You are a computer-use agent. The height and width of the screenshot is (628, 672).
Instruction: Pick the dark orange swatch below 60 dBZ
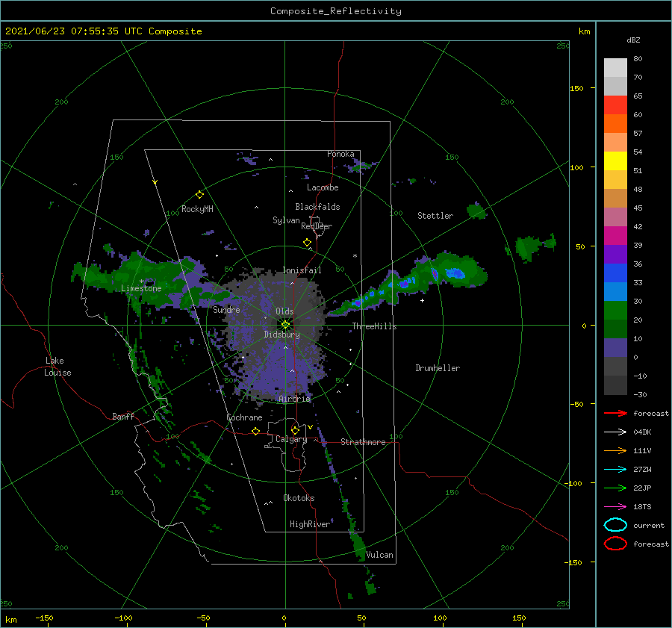[x=615, y=123]
